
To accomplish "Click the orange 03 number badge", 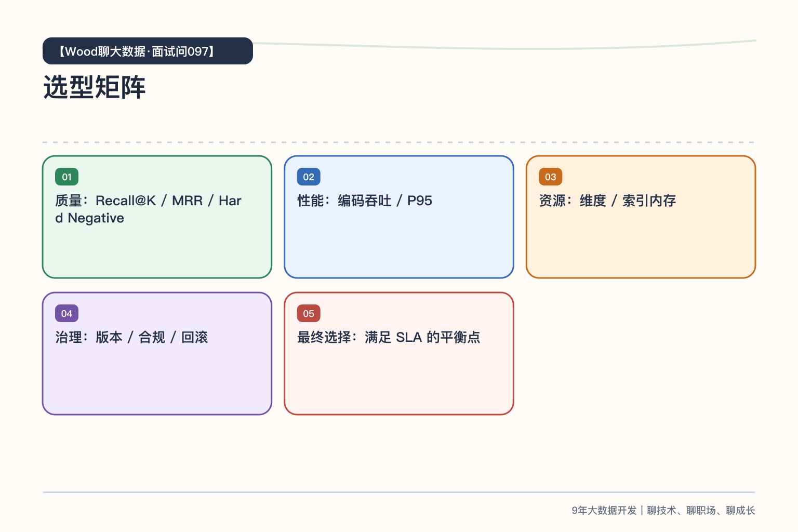I will point(551,177).
